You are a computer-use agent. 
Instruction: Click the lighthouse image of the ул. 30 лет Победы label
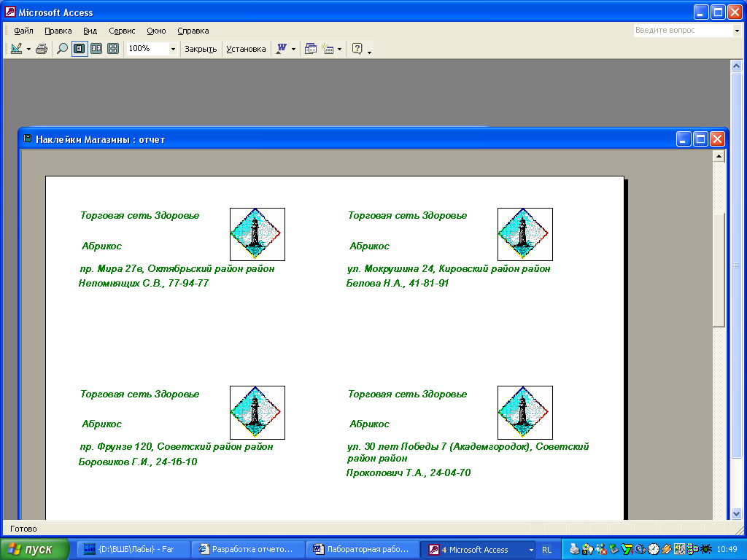coord(525,413)
